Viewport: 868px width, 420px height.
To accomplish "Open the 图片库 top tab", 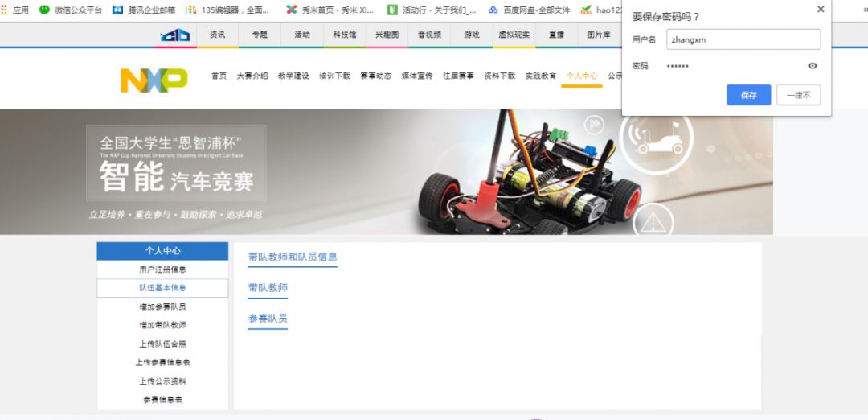I will click(x=599, y=35).
